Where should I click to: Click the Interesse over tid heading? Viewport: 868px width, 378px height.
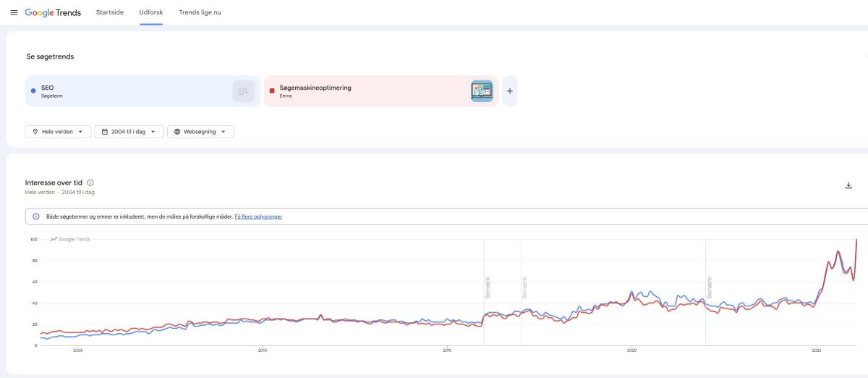(54, 183)
